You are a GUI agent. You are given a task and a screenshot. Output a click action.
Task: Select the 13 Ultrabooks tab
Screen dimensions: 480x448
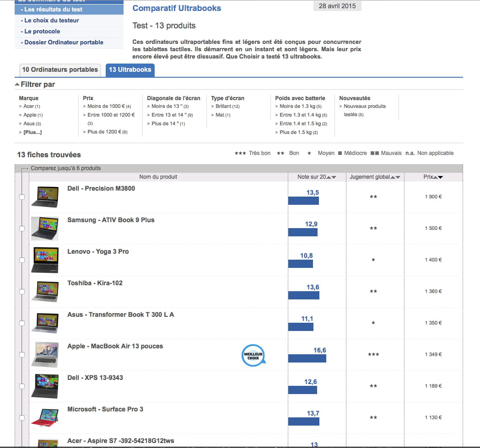(x=130, y=70)
